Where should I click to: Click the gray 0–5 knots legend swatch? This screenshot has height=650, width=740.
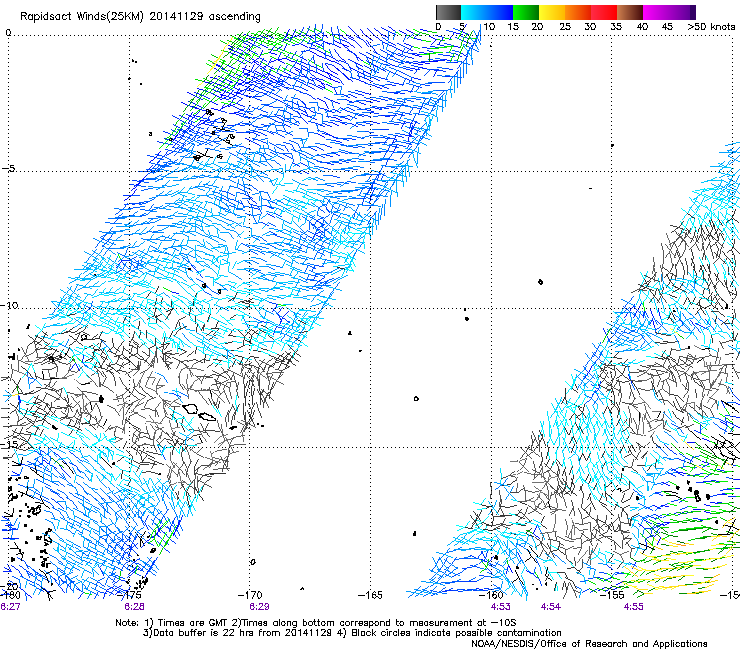click(448, 12)
